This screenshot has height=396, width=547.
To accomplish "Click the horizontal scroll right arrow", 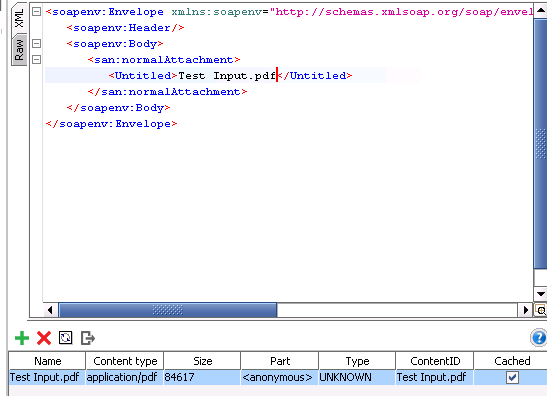I will click(x=525, y=310).
